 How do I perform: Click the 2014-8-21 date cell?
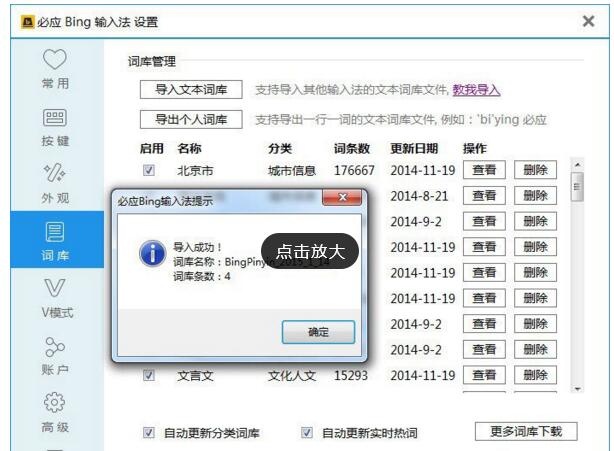click(x=419, y=196)
